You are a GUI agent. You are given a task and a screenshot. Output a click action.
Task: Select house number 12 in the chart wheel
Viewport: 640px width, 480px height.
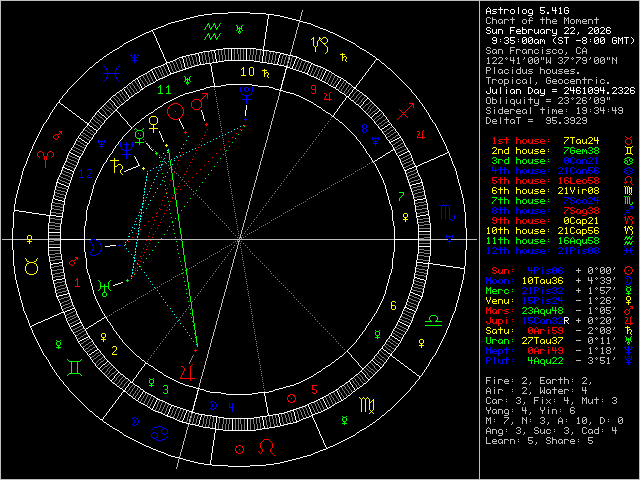[85, 174]
